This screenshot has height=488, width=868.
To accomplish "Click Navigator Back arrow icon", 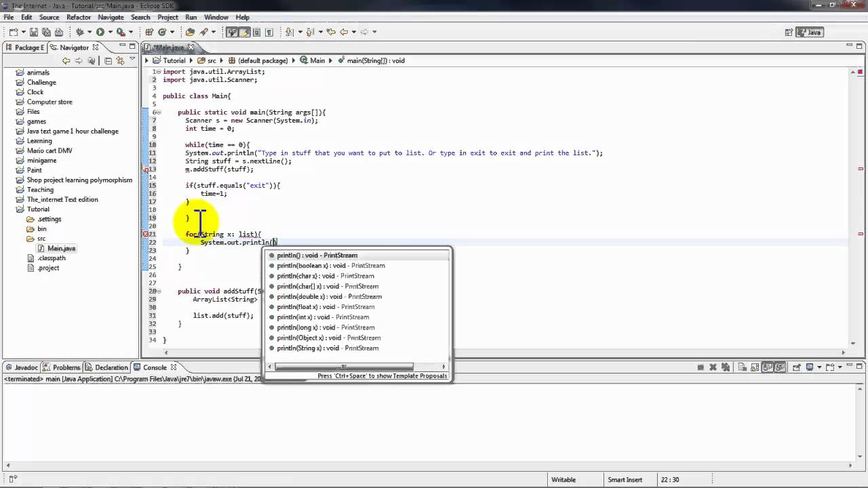I will 66,60.
